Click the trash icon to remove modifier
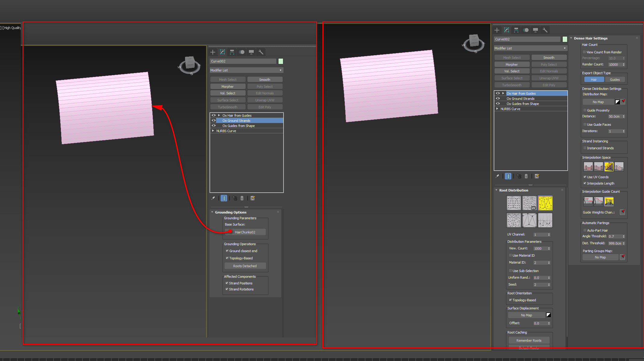The width and height of the screenshot is (644, 361). click(526, 176)
